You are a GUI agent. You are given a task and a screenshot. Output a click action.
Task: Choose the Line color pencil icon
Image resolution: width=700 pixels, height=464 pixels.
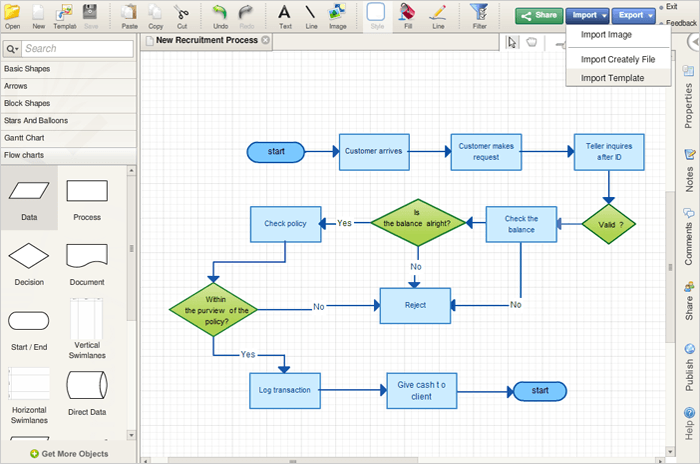coord(438,12)
